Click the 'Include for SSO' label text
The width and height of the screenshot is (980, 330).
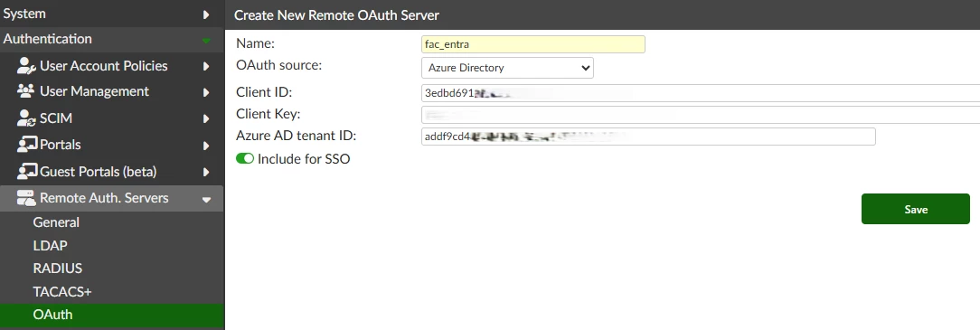[x=304, y=159]
